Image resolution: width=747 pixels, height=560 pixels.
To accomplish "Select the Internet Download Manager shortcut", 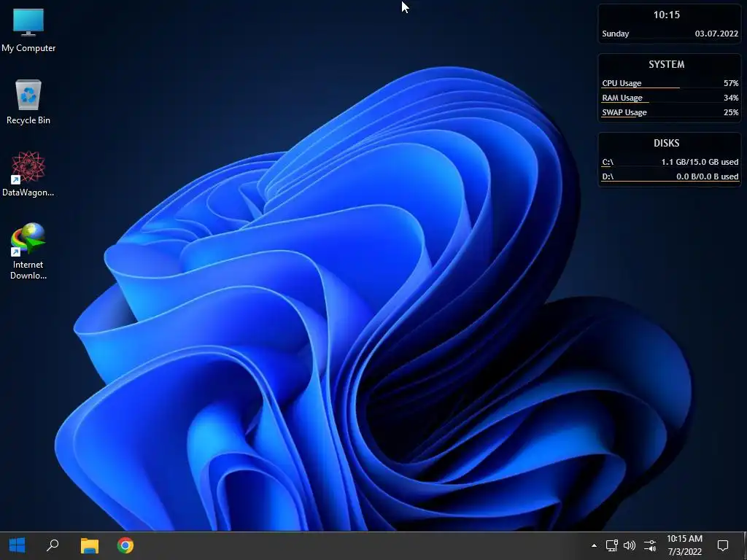I will (28, 252).
